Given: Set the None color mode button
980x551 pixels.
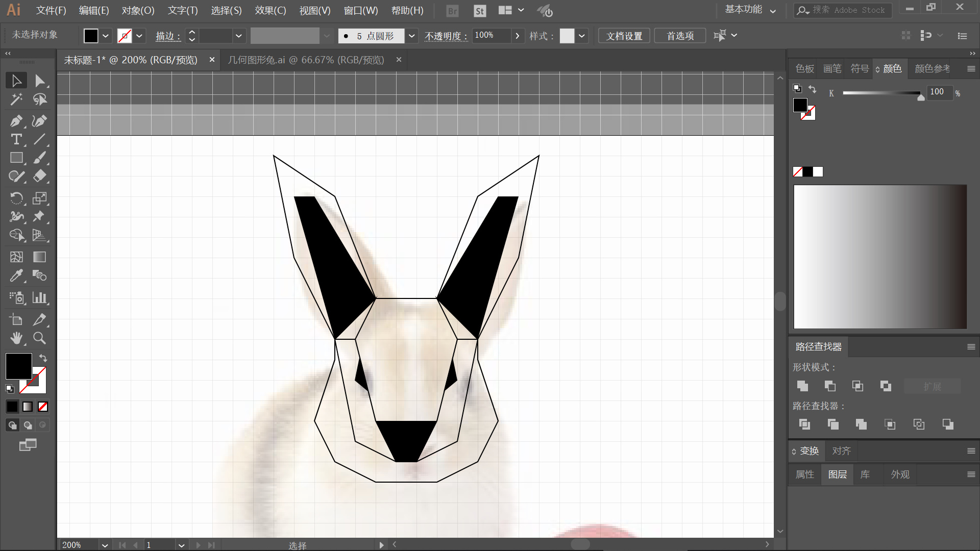Looking at the screenshot, I should tap(43, 407).
